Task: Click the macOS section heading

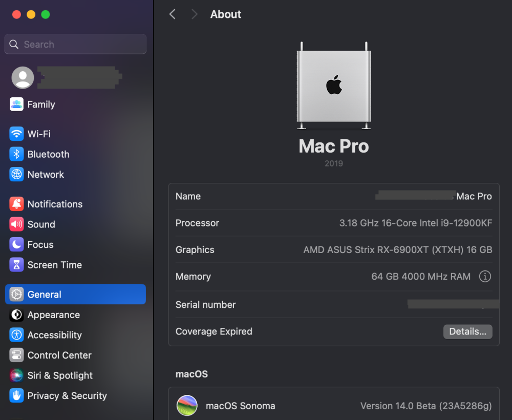Action: (191, 374)
